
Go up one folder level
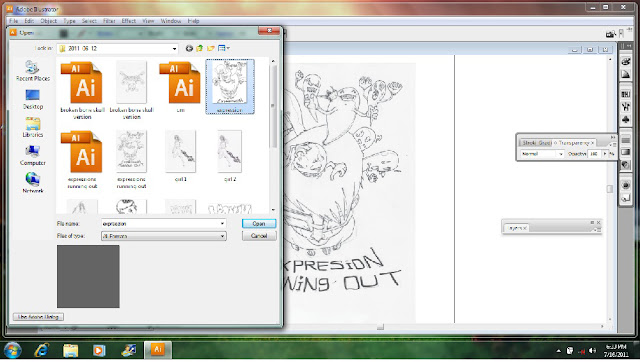pos(200,48)
